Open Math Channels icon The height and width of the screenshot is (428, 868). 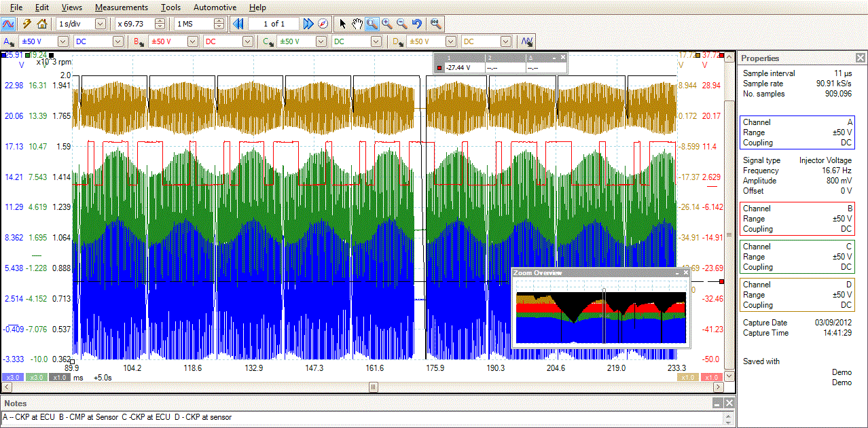[x=527, y=41]
